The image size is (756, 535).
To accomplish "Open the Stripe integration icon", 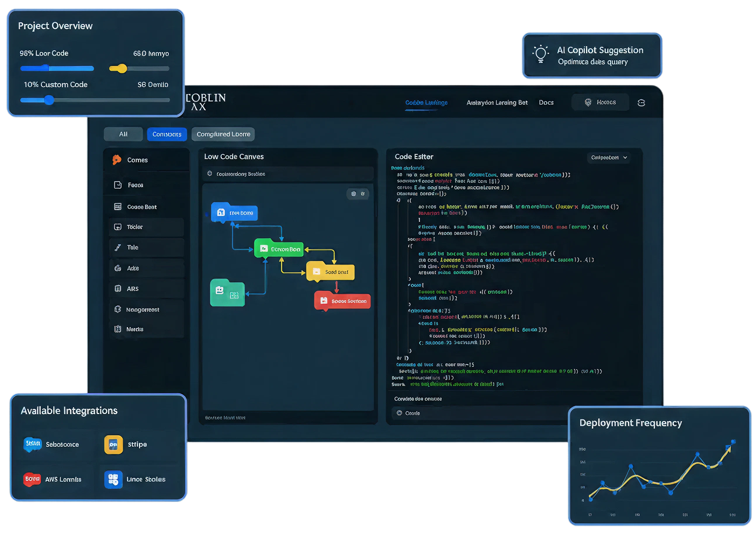I will point(113,444).
